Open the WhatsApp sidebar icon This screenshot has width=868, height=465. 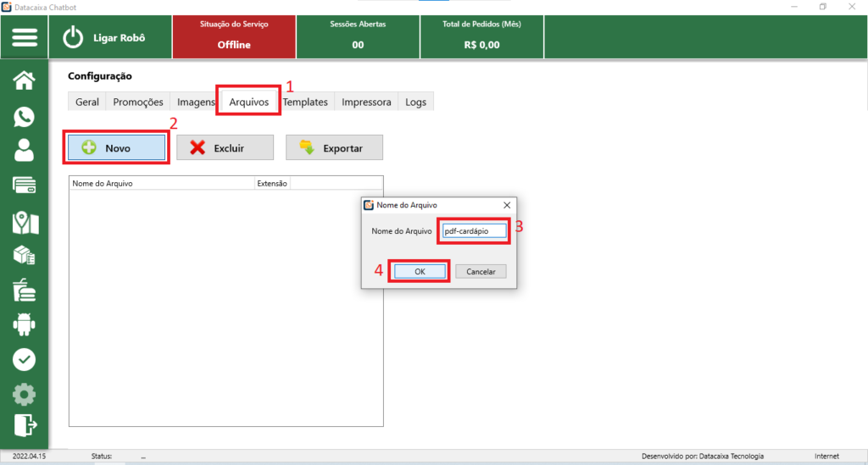click(25, 117)
